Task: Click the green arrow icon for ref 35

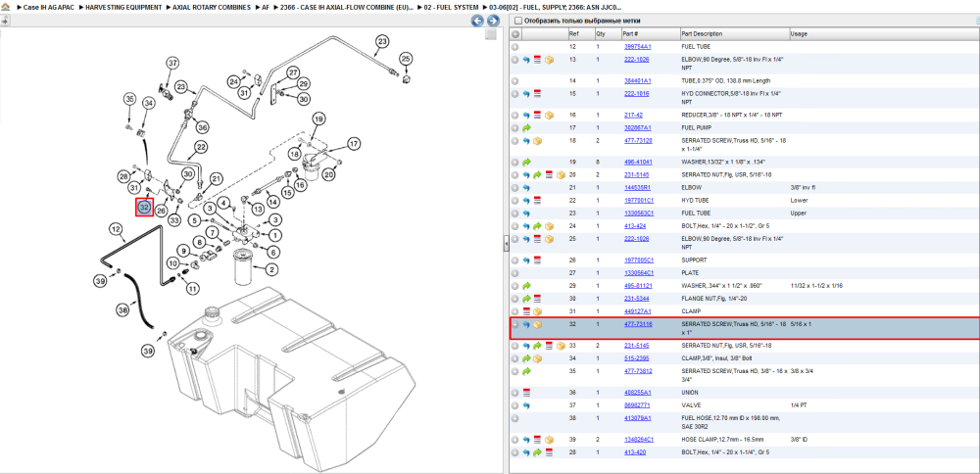Action: click(526, 371)
